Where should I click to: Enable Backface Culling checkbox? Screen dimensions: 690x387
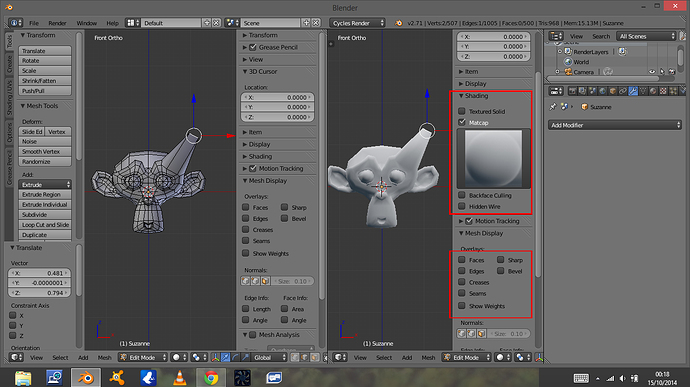coord(462,195)
